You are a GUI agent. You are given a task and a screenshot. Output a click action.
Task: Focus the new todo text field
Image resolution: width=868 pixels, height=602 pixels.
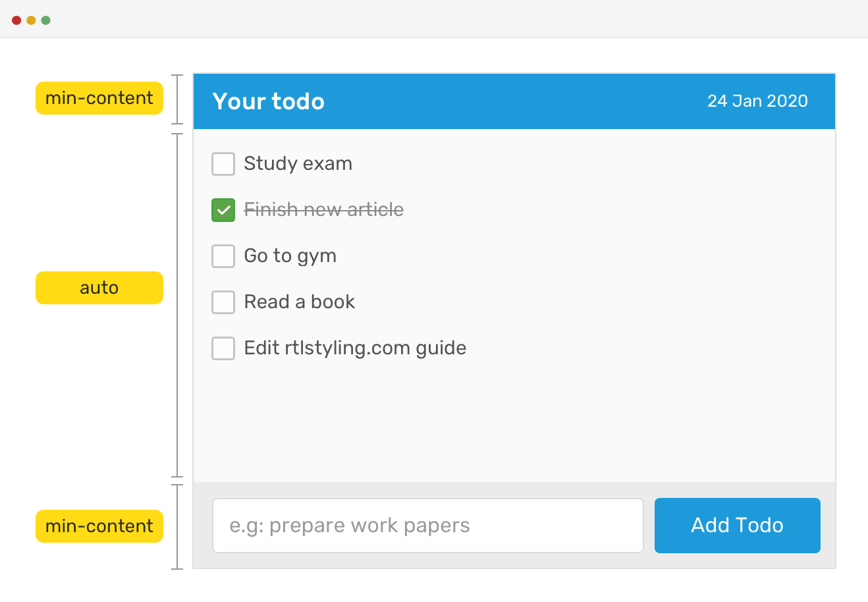(427, 525)
